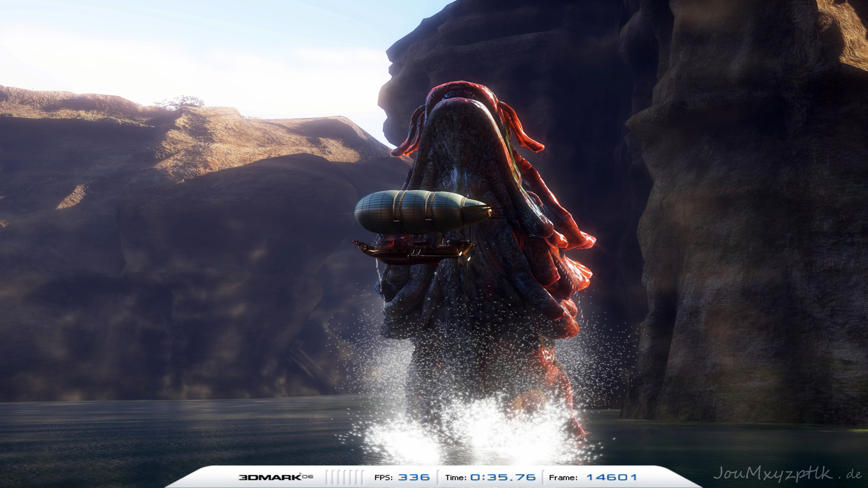Click the Frame label in benchmark bar
Screen dimensions: 868x488
[x=563, y=477]
